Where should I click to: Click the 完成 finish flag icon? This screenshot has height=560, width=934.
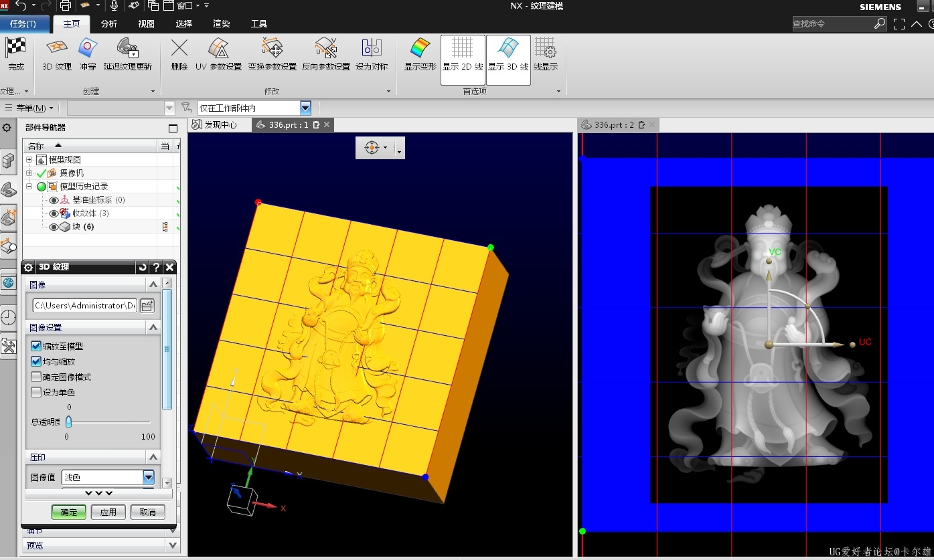pos(15,48)
